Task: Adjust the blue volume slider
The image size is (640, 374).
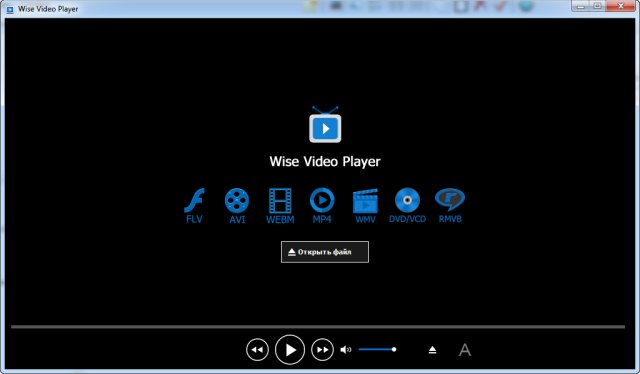Action: point(377,350)
